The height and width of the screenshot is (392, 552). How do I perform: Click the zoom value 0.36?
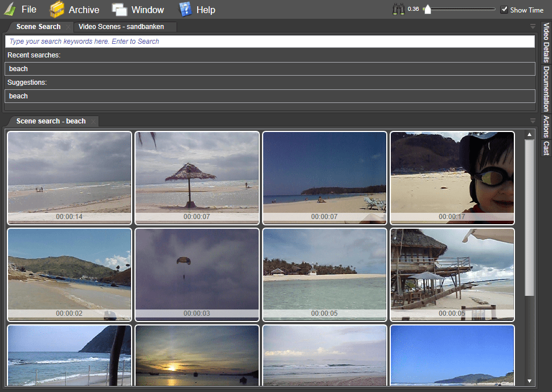[414, 9]
